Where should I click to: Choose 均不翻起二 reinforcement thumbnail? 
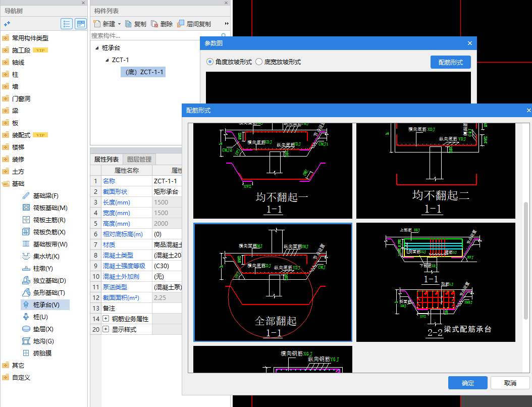[x=436, y=171]
